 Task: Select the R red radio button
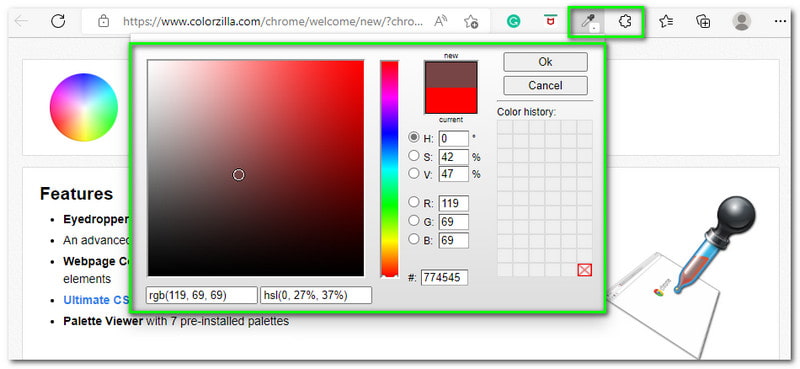(x=414, y=202)
